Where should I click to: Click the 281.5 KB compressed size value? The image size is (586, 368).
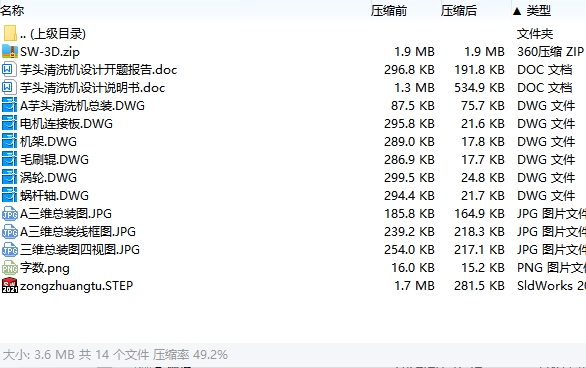pyautogui.click(x=479, y=285)
